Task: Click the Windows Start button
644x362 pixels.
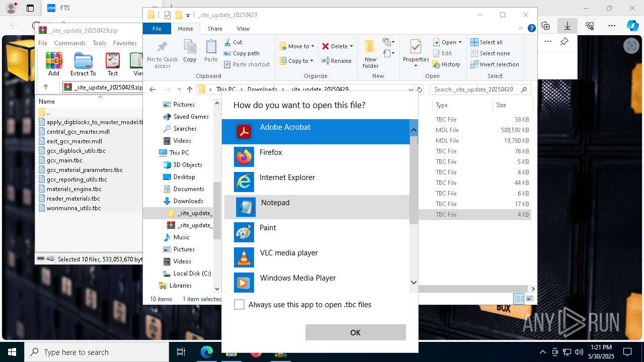Action: coord(12,352)
